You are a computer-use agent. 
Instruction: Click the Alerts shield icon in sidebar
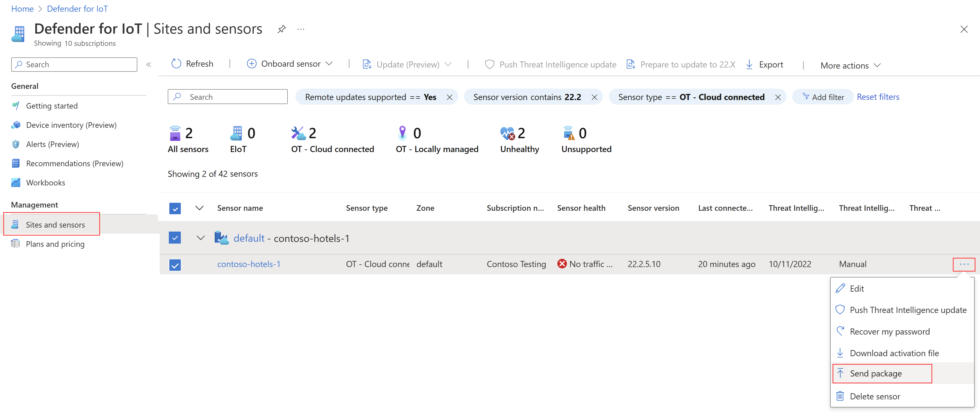coord(15,144)
